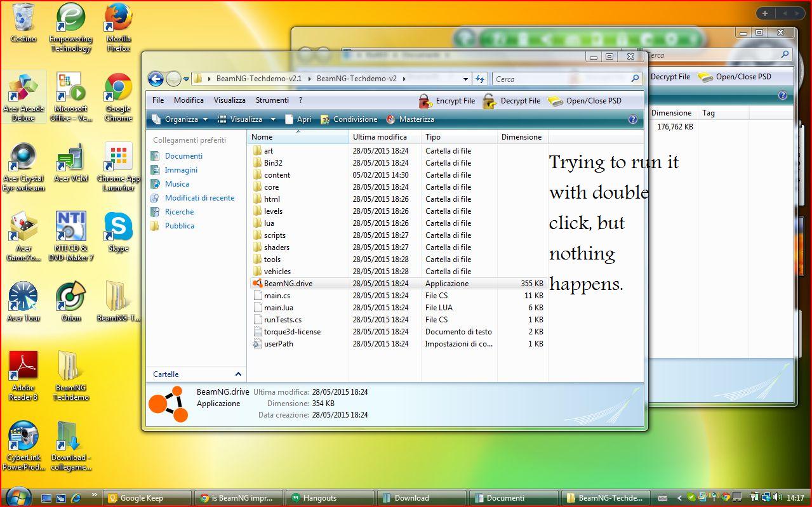Launch NTI CD & DVD-Maker 7
The height and width of the screenshot is (507, 812).
71,237
